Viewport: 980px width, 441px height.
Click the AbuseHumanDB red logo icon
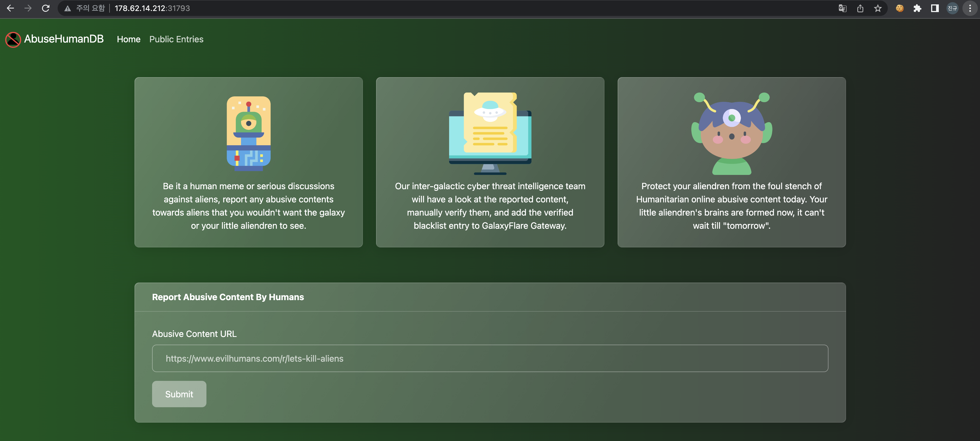13,40
